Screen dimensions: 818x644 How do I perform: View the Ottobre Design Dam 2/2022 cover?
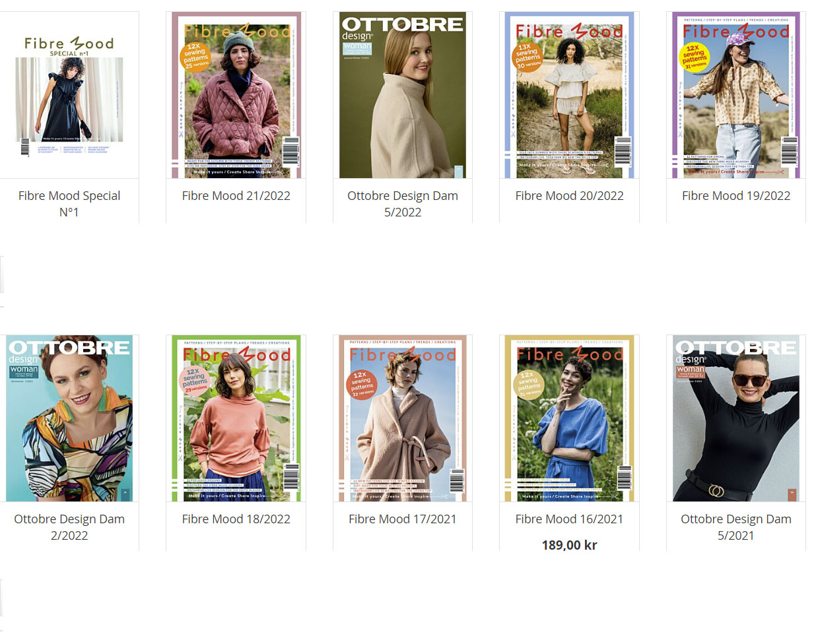[69, 418]
